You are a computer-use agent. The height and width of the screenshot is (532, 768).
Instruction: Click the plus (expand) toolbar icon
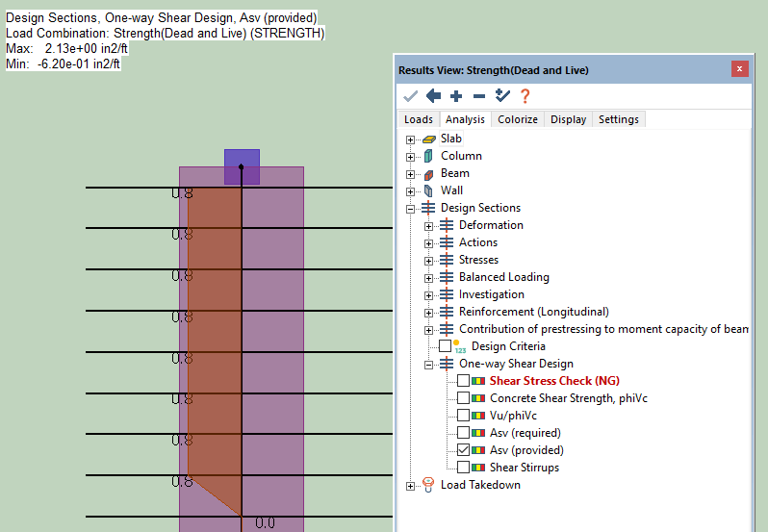point(456,95)
